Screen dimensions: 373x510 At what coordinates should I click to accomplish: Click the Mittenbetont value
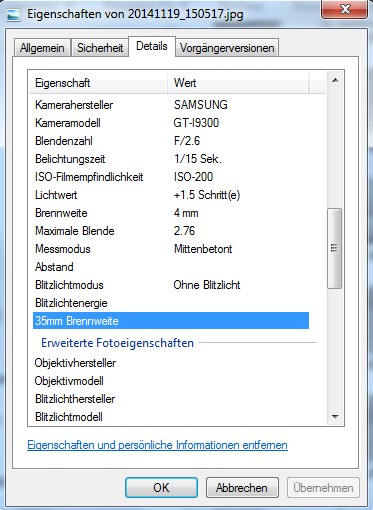pos(203,249)
